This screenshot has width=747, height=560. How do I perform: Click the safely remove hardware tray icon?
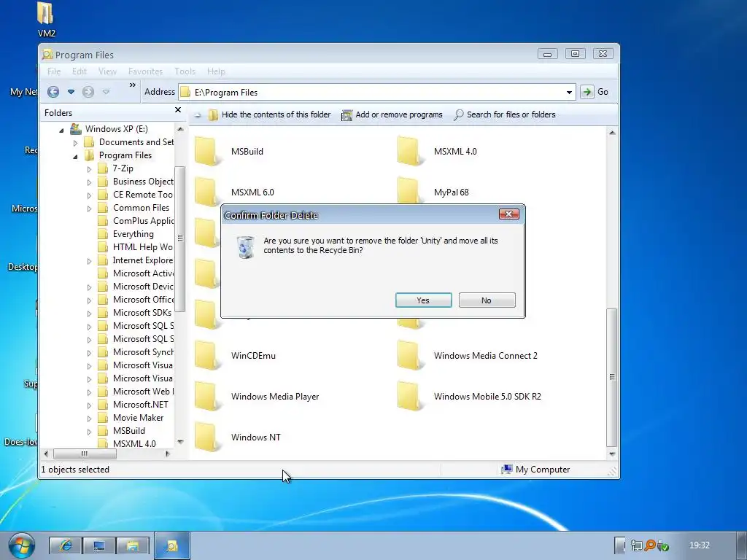pyautogui.click(x=662, y=545)
